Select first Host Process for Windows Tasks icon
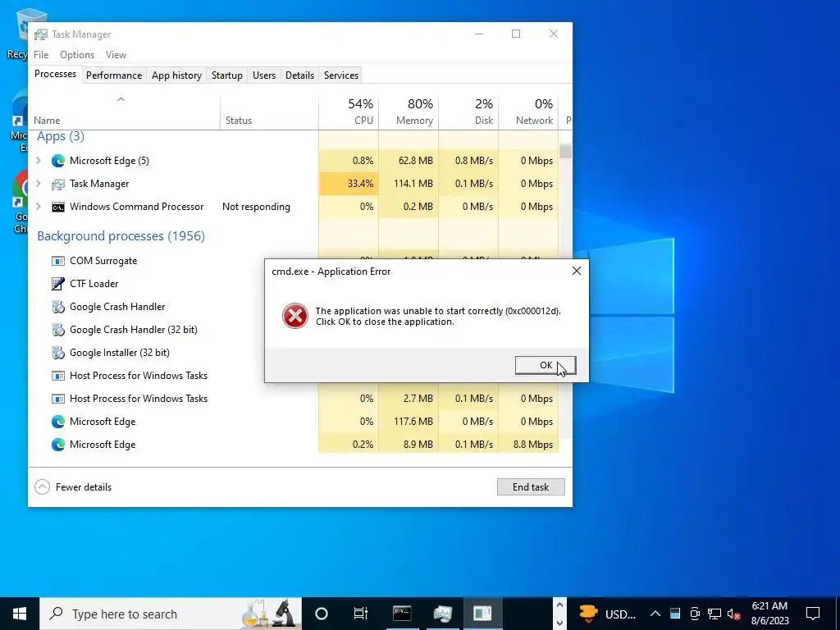Image resolution: width=840 pixels, height=630 pixels. (x=58, y=376)
